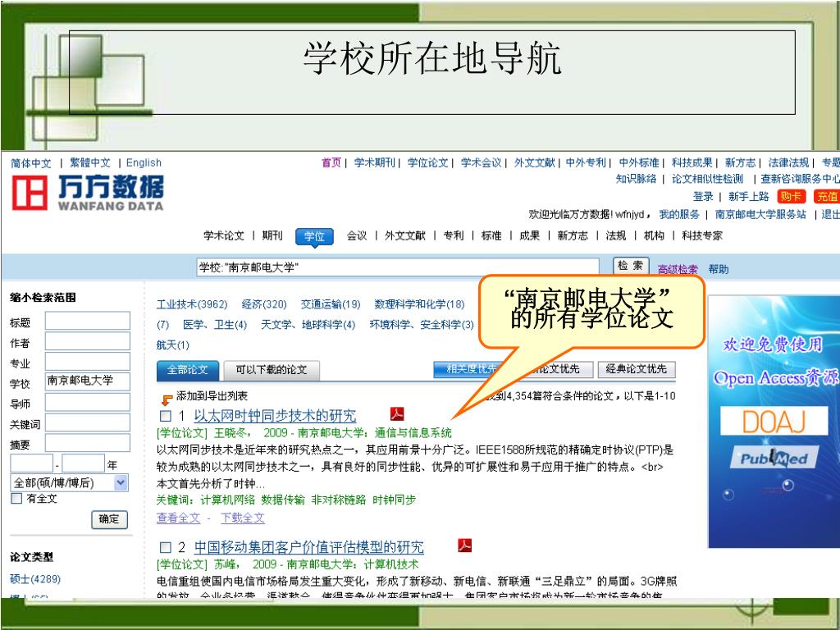
Task: Filter by 硕士(4289) thesis type
Action: pos(35,579)
